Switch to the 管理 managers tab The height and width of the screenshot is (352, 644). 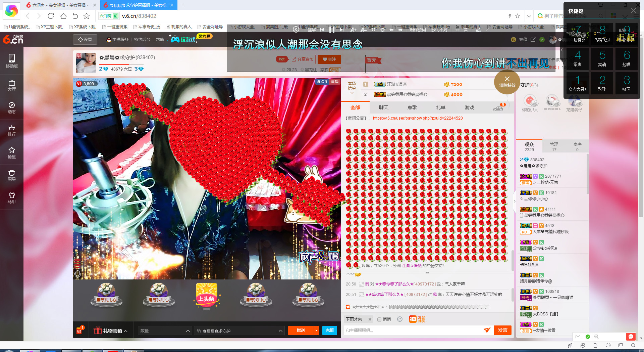pyautogui.click(x=554, y=147)
